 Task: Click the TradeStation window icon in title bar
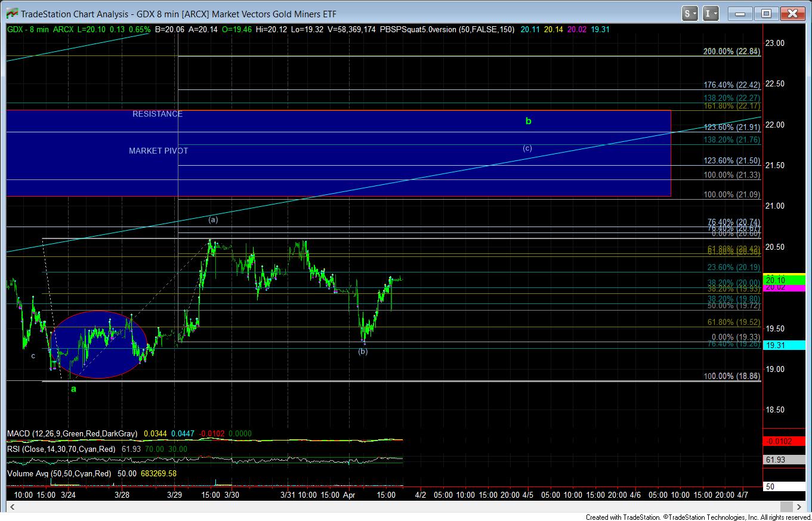(x=11, y=13)
